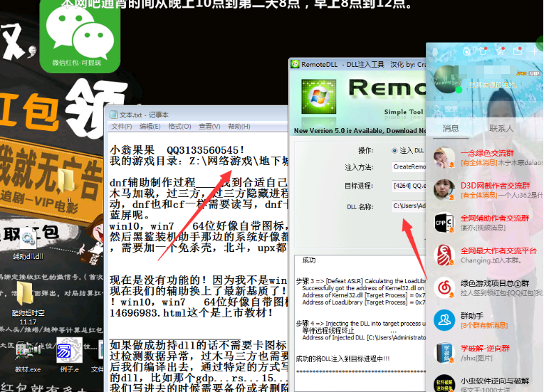Screen dimensions: 544x392
Task: Click the QQ search magnifier icon
Action: click(x=437, y=109)
